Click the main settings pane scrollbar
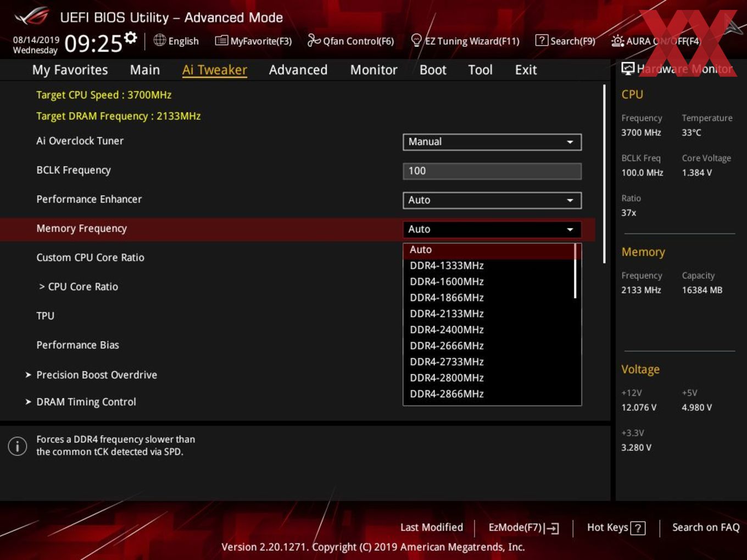Screen dimensions: 747x560 click(x=604, y=173)
